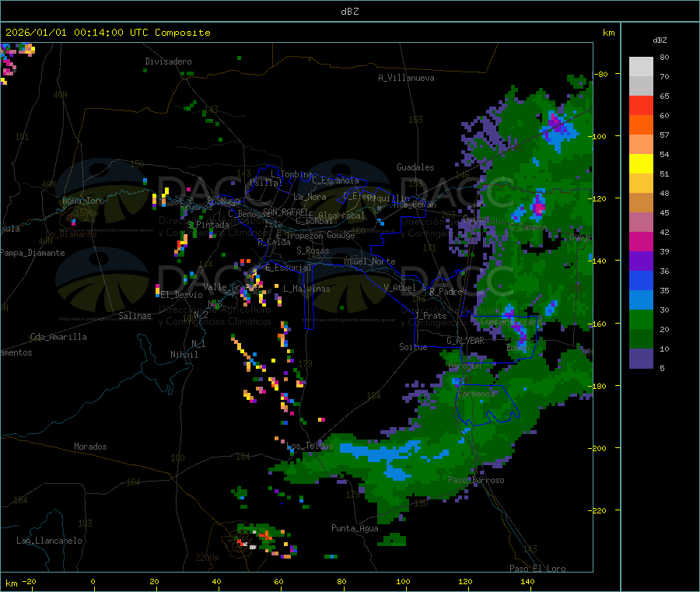Click the 'Morados' map label

[90, 447]
